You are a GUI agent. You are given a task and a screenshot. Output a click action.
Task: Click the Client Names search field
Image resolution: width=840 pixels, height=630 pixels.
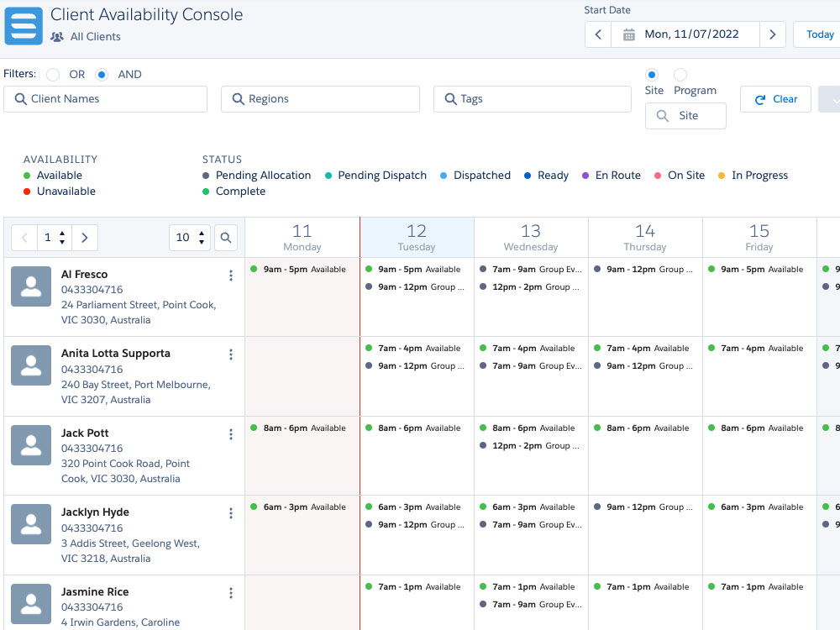pyautogui.click(x=105, y=99)
